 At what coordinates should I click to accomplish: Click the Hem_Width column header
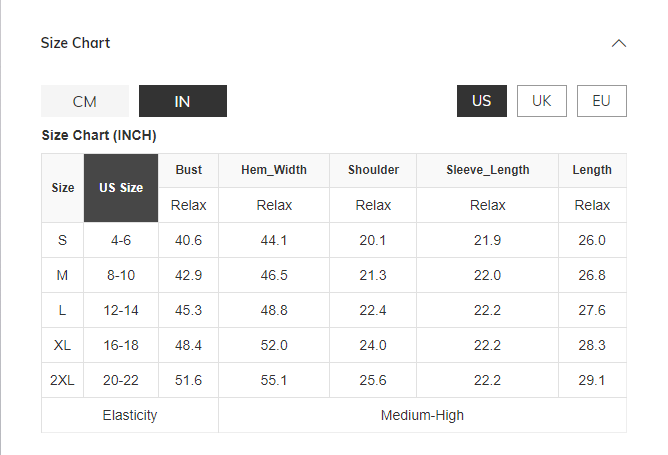pos(274,170)
